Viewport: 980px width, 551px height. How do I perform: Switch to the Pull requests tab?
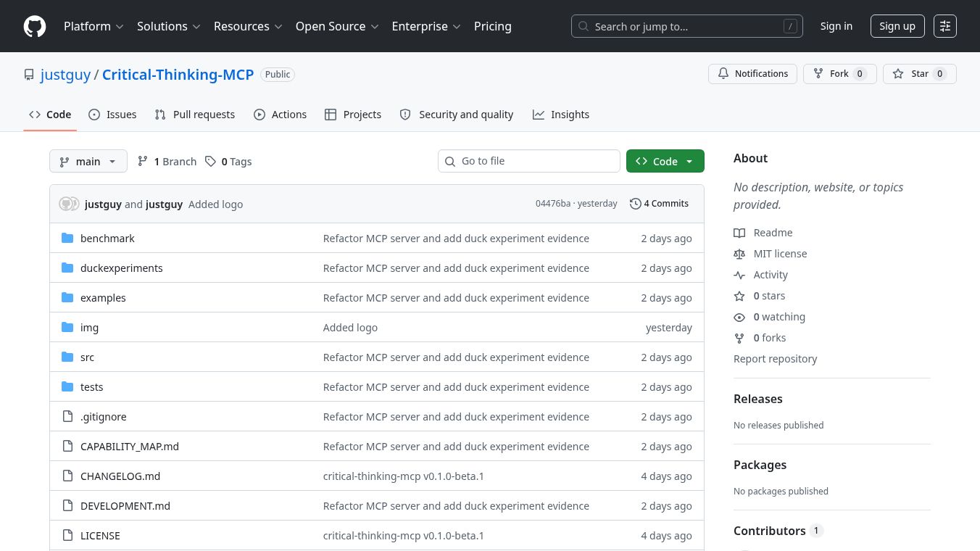coord(195,115)
